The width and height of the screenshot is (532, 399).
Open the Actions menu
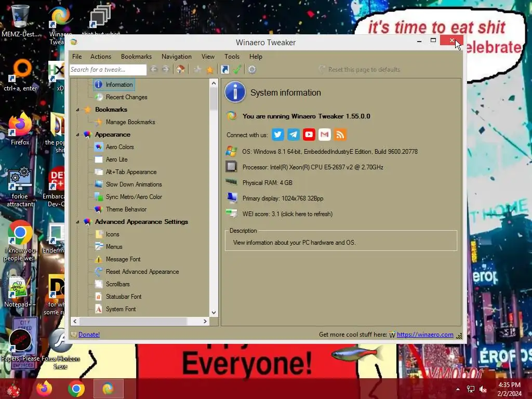click(x=101, y=57)
